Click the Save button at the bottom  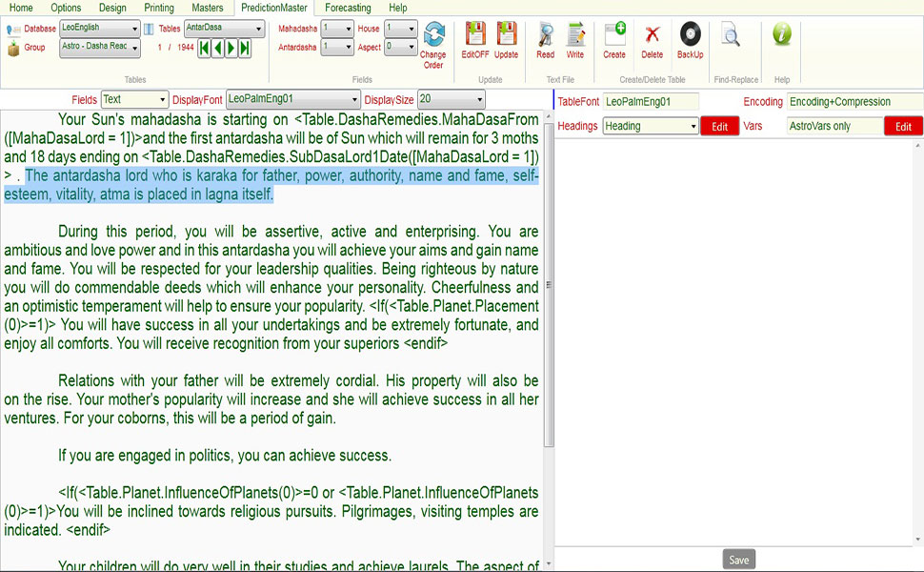739,560
